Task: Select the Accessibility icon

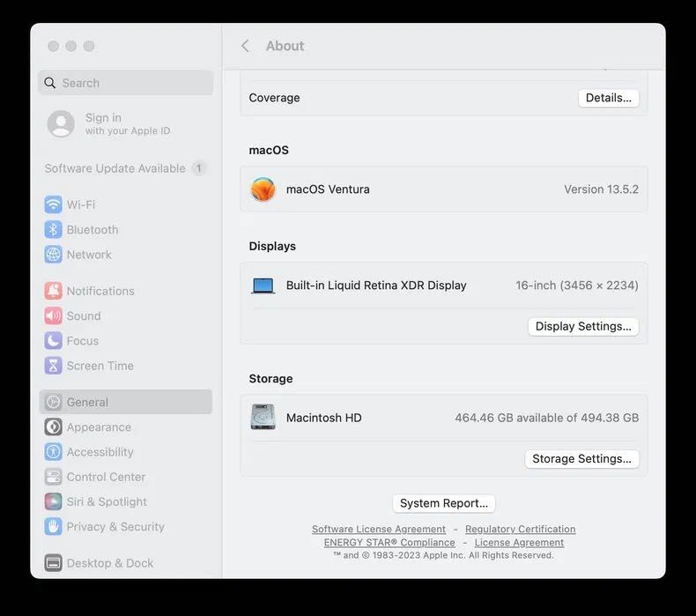Action: coord(53,452)
